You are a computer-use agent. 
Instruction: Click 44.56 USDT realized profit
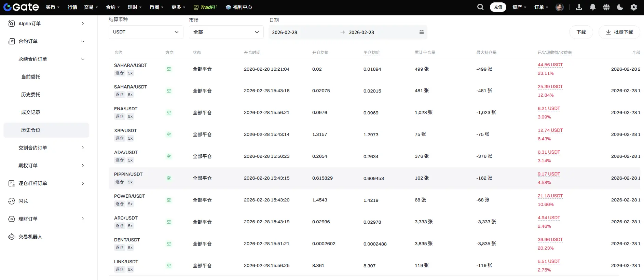tap(550, 65)
